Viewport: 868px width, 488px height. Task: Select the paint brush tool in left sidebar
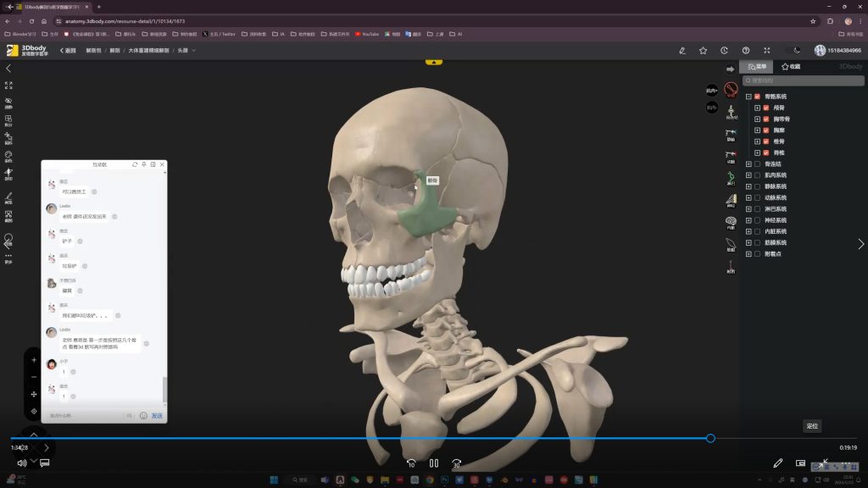pyautogui.click(x=8, y=196)
